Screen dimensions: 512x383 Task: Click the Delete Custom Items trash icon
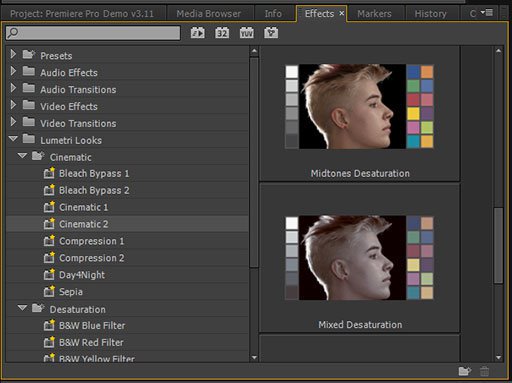click(x=484, y=371)
